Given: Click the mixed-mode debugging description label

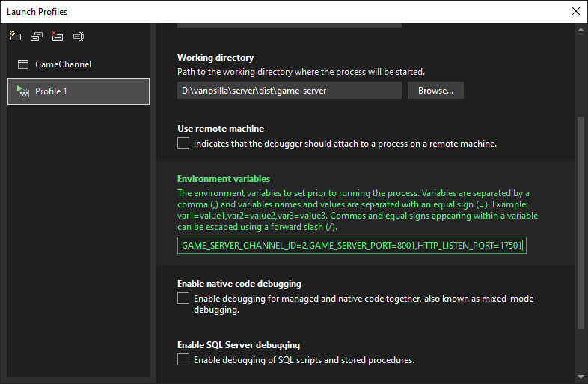Looking at the screenshot, I should pos(363,303).
